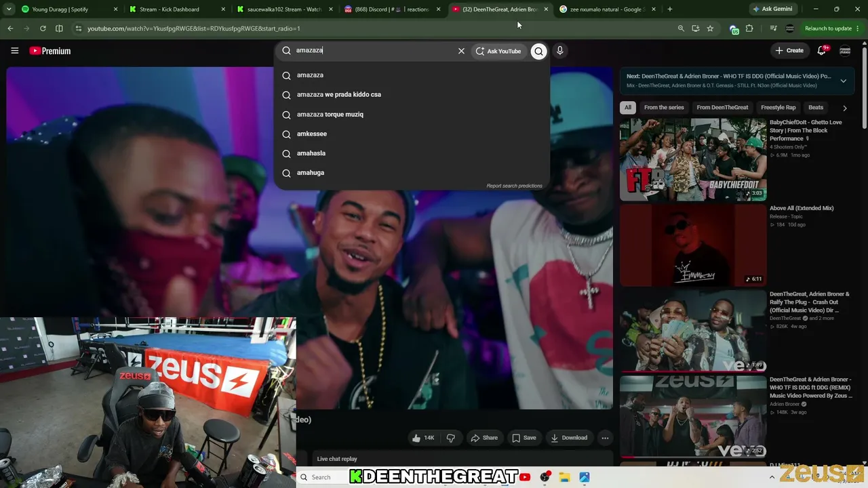Share the video

(484, 438)
